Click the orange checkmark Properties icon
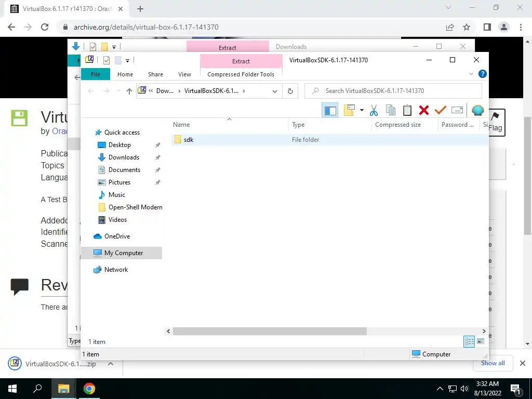Image resolution: width=532 pixels, height=399 pixels. point(441,110)
